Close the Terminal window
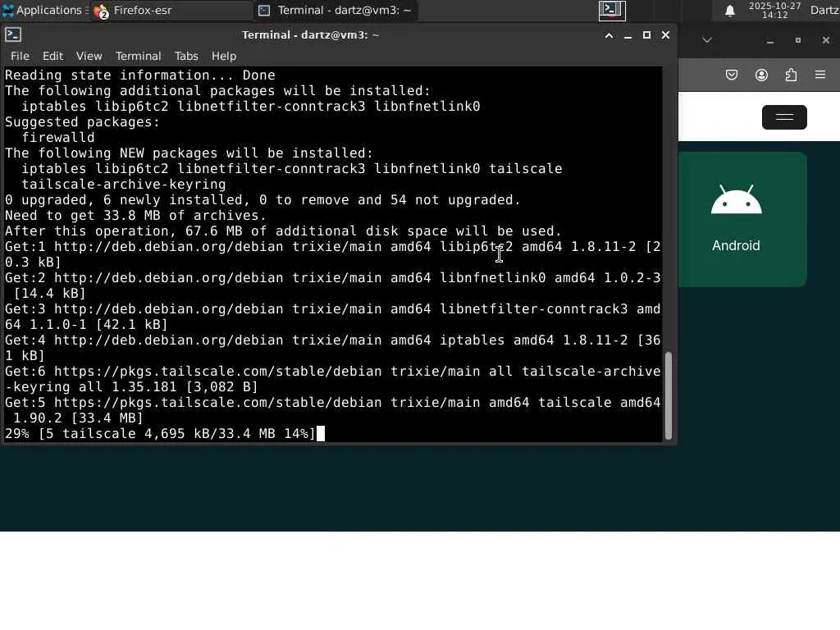This screenshot has height=630, width=840. [665, 35]
